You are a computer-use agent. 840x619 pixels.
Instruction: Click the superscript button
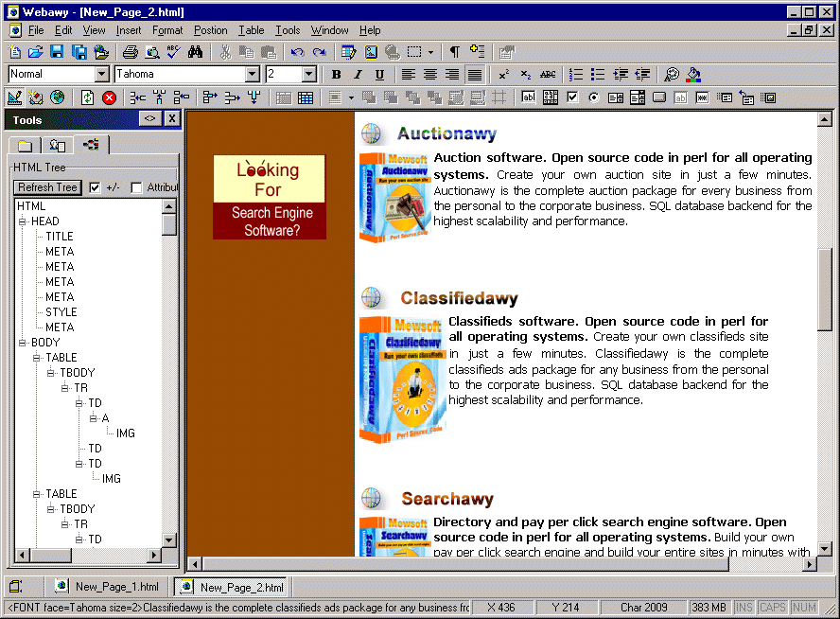pyautogui.click(x=504, y=75)
